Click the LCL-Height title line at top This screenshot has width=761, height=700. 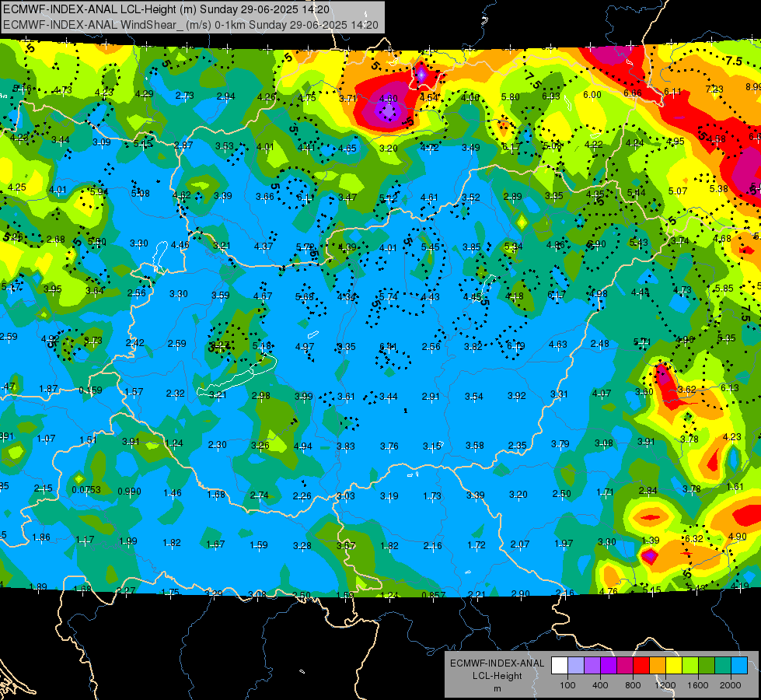pyautogui.click(x=166, y=9)
